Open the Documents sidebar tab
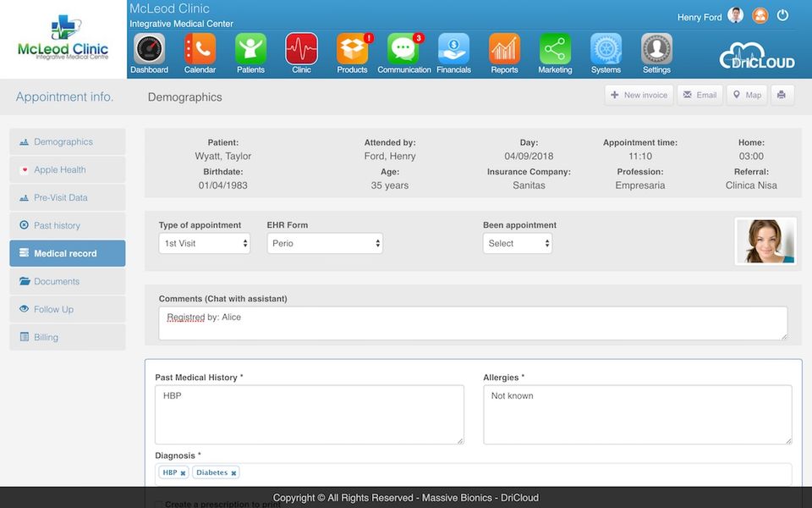812x508 pixels. 68,281
